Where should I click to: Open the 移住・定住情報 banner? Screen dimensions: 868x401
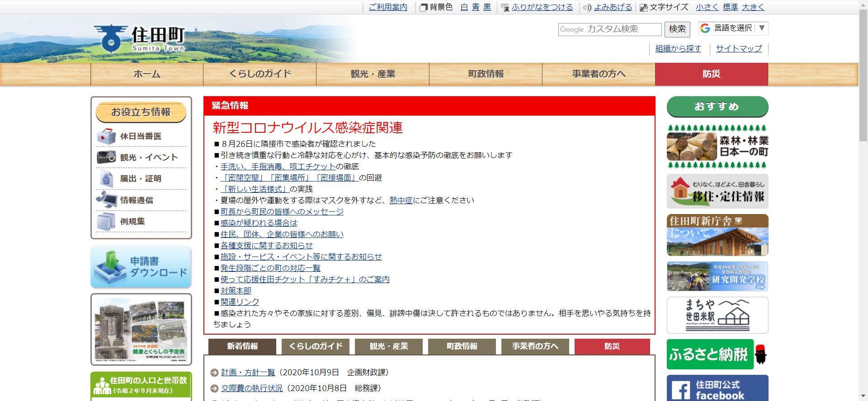(x=717, y=191)
